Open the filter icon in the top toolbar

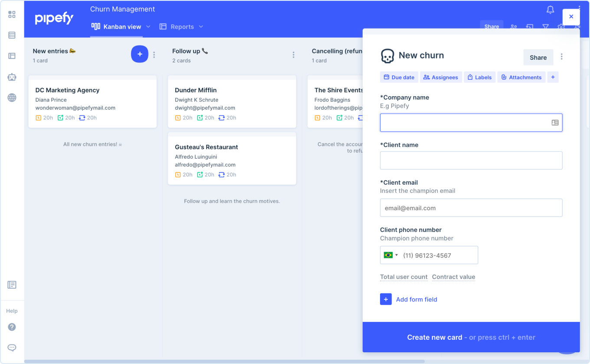[545, 26]
